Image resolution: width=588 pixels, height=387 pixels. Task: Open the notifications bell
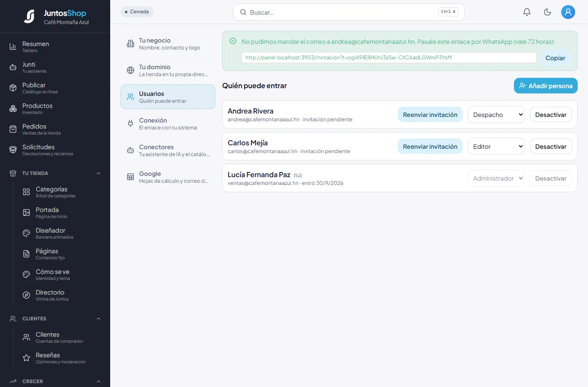coord(527,12)
